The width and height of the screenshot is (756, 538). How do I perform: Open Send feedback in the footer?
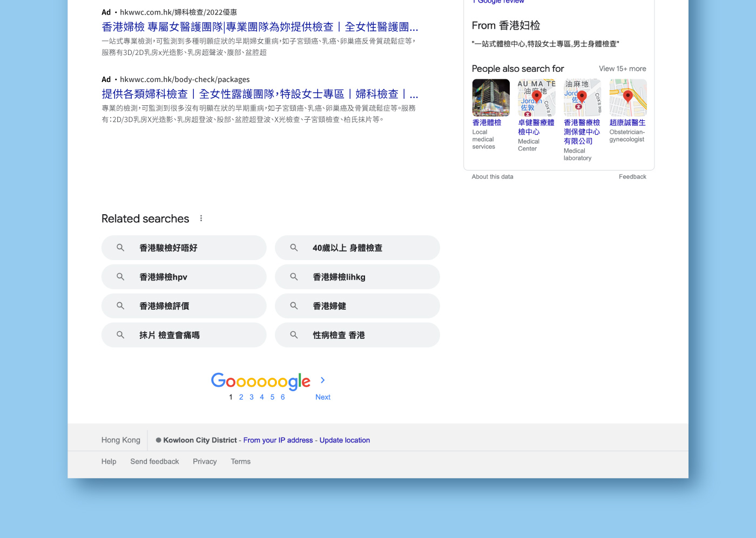click(154, 461)
